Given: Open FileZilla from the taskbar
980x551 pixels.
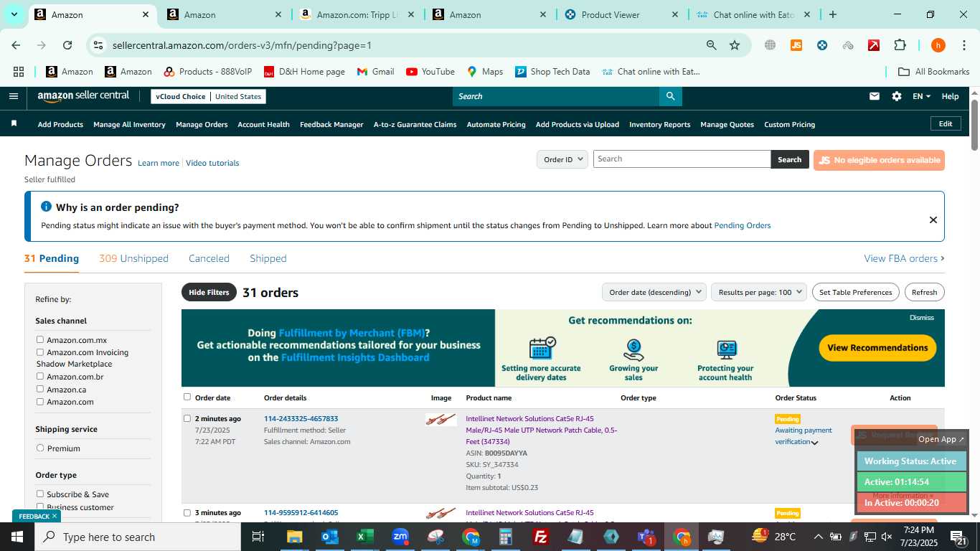Looking at the screenshot, I should click(541, 537).
